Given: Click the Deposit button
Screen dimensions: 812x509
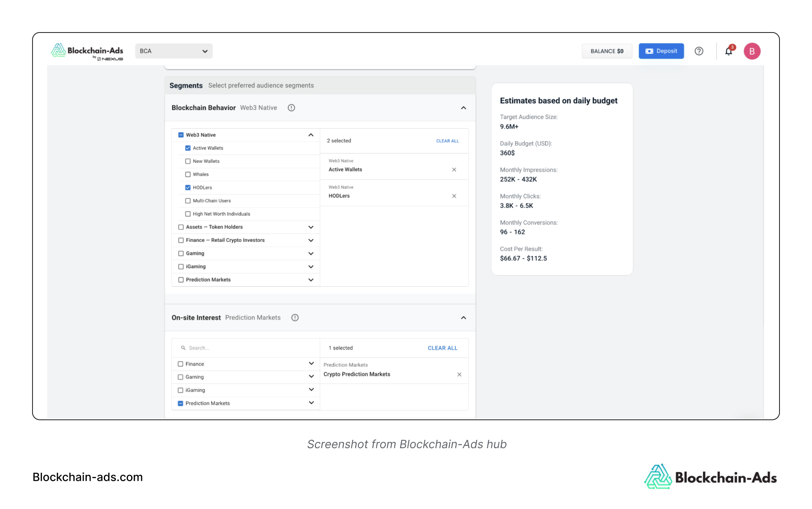Looking at the screenshot, I should [661, 51].
